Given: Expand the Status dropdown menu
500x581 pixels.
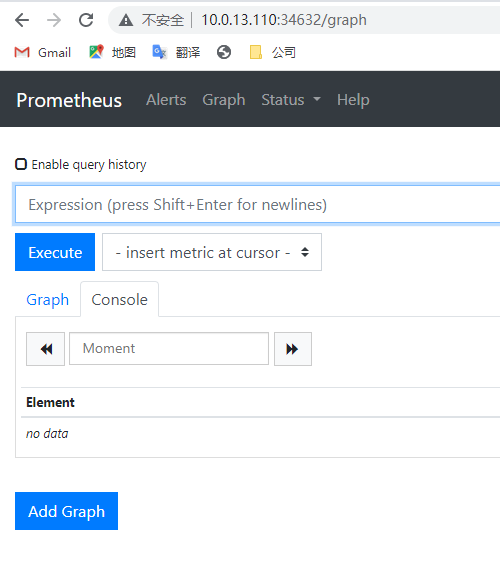Looking at the screenshot, I should pyautogui.click(x=291, y=100).
